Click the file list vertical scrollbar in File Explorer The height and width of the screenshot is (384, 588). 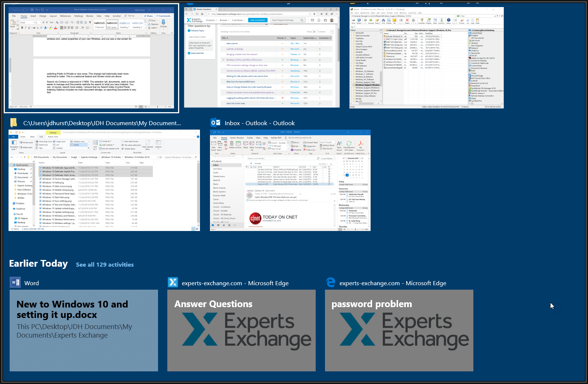coord(198,192)
